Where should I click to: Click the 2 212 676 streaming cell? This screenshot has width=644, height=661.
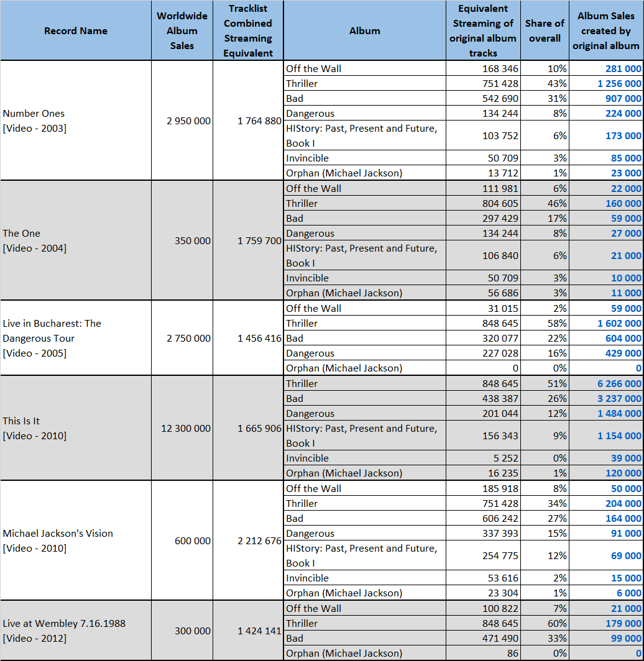pos(248,540)
